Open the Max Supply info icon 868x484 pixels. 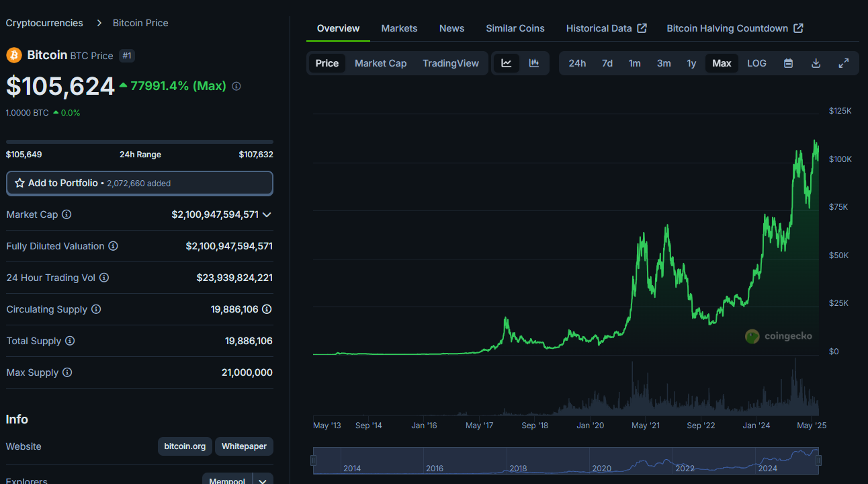click(x=67, y=372)
